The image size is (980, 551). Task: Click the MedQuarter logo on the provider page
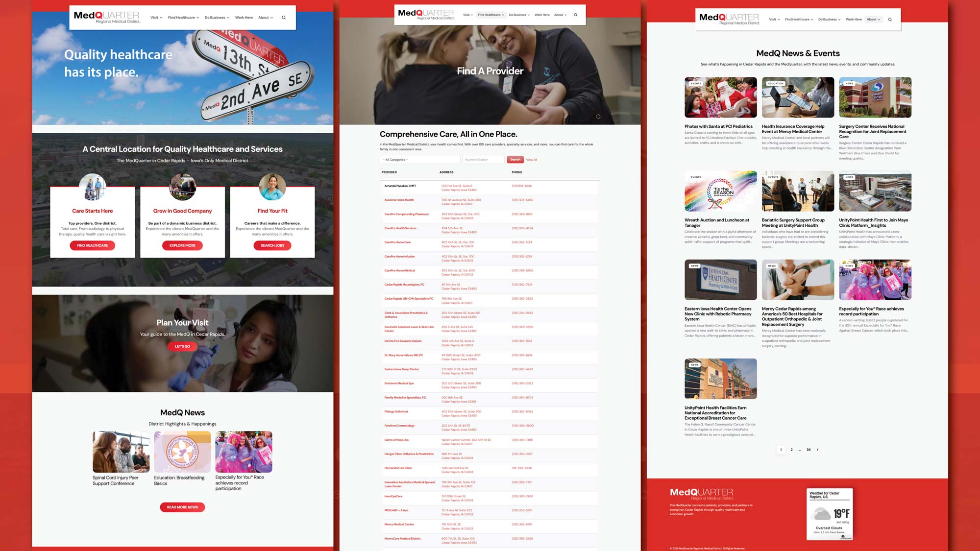[425, 14]
